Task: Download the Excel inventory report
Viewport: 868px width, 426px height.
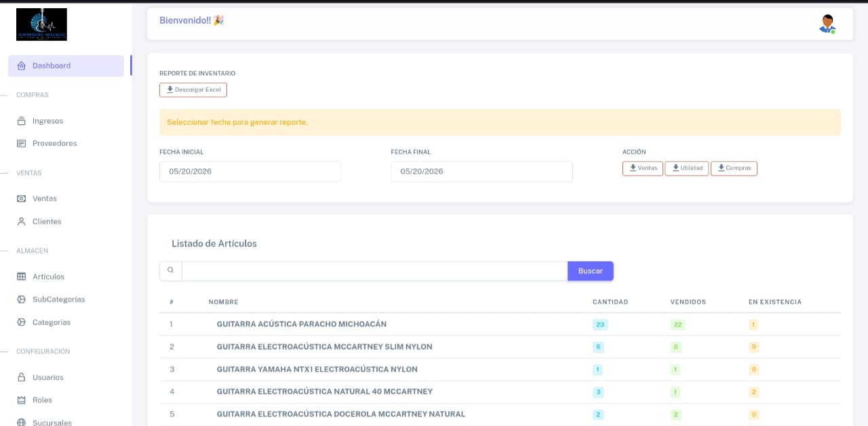Action: [x=193, y=90]
